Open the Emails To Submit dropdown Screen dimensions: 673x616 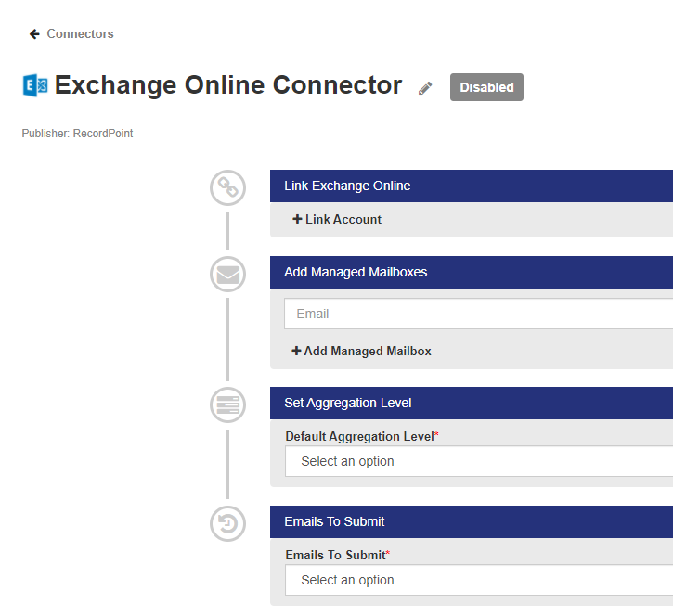click(479, 580)
